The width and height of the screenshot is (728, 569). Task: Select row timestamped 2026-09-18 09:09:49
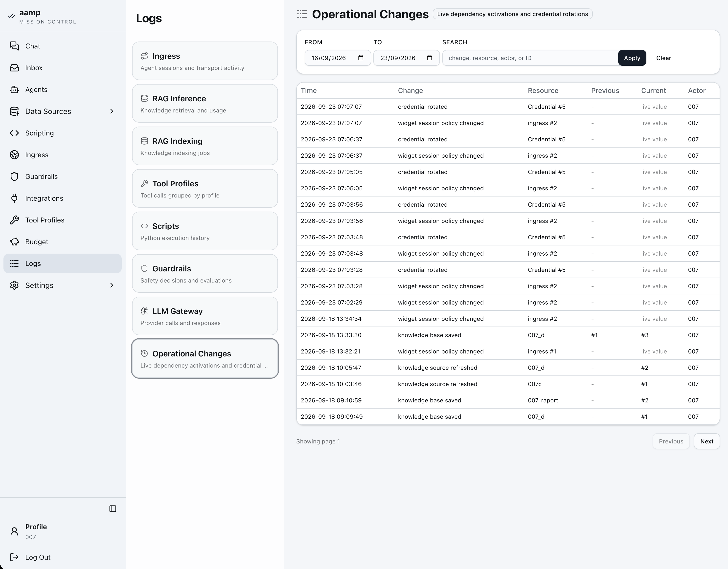pyautogui.click(x=508, y=417)
